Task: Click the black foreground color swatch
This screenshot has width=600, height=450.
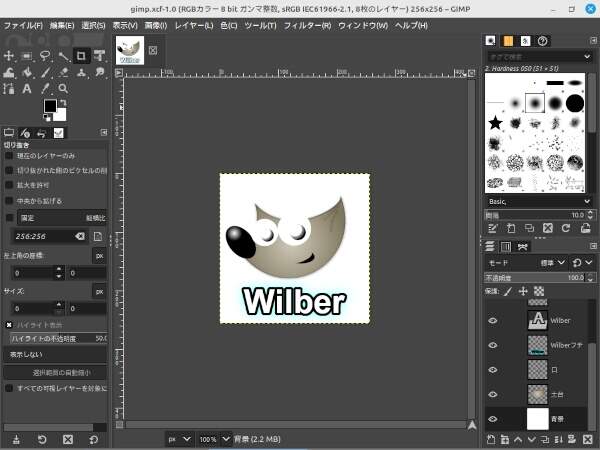Action: 50,105
